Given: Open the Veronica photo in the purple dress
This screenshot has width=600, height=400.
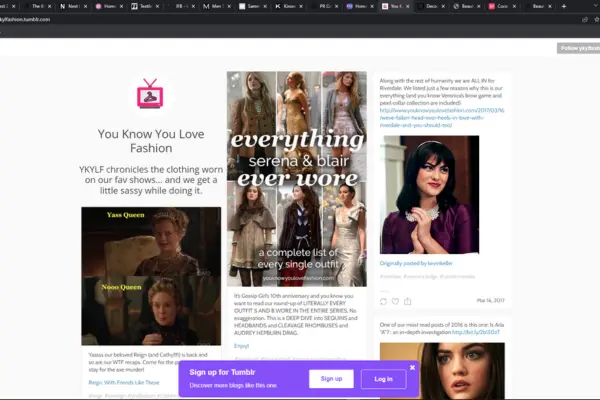Looking at the screenshot, I should coord(429,194).
